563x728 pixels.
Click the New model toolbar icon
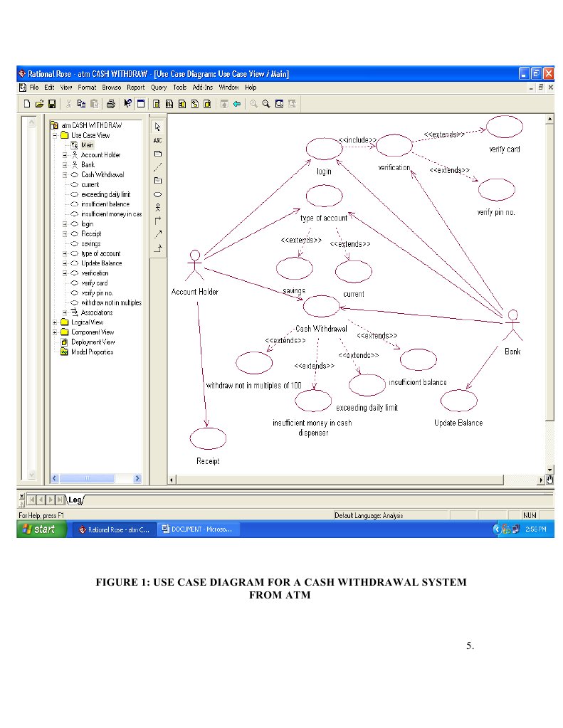point(27,104)
